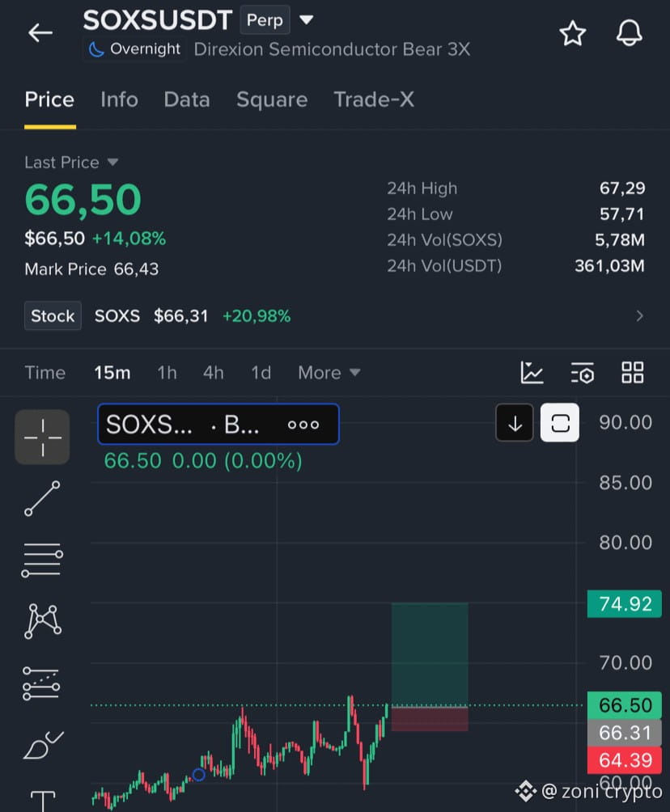Add SOXSUSDT to favorites with the star
This screenshot has height=812, width=670.
point(573,33)
